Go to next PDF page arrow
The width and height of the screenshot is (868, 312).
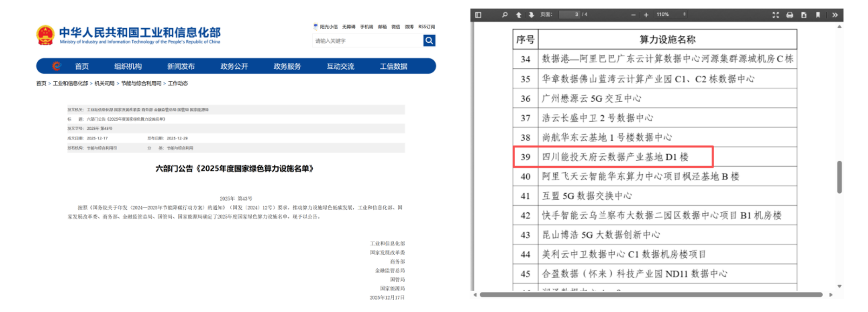pyautogui.click(x=531, y=15)
